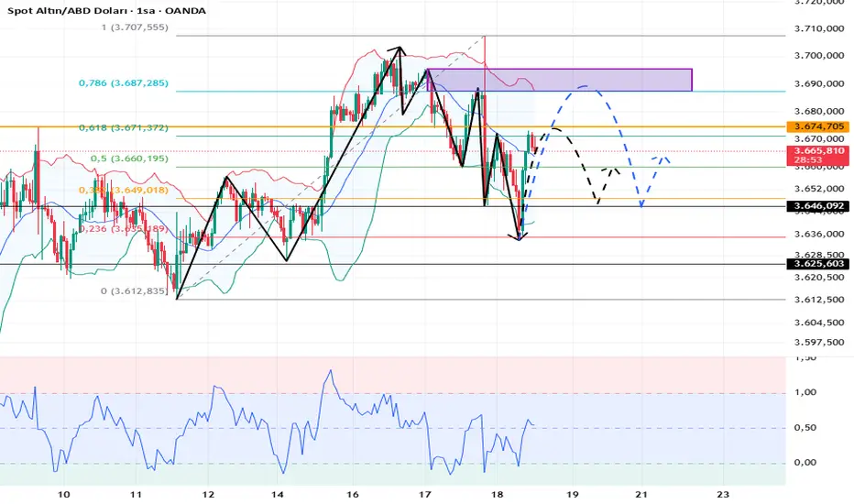Click the 3.597,500 price axis value

(x=819, y=342)
